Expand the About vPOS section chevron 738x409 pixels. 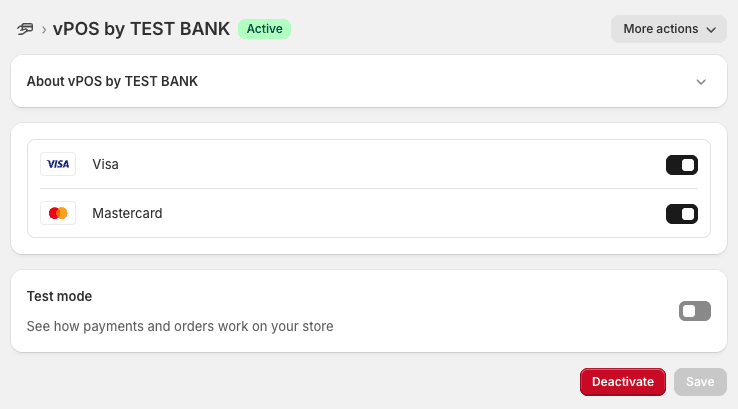[x=701, y=82]
